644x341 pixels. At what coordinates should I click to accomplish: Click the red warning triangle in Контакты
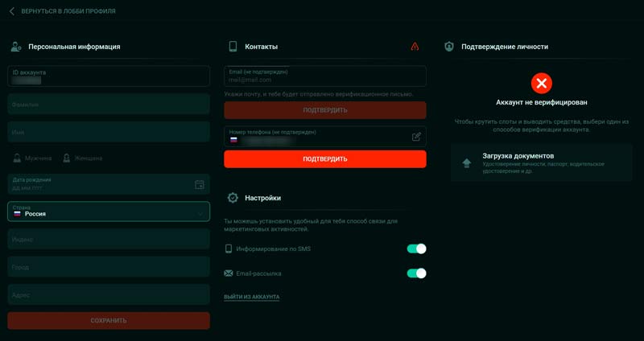point(415,47)
